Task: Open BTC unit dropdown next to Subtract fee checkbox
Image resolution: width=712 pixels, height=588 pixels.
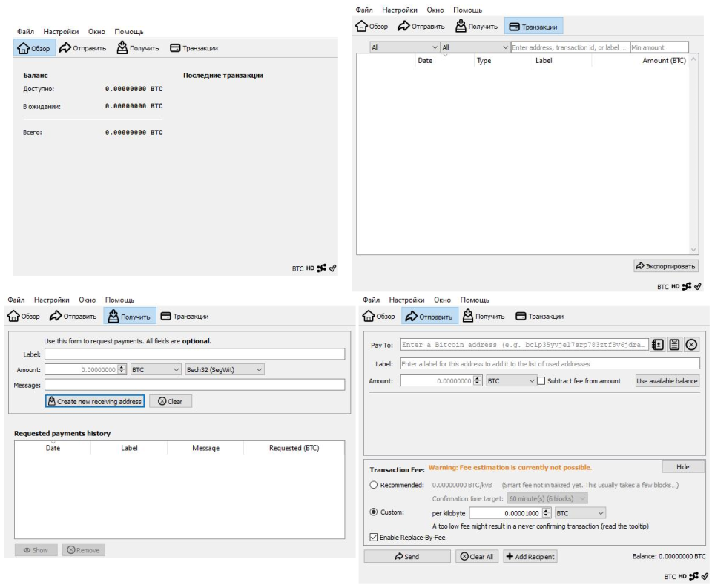Action: point(510,381)
